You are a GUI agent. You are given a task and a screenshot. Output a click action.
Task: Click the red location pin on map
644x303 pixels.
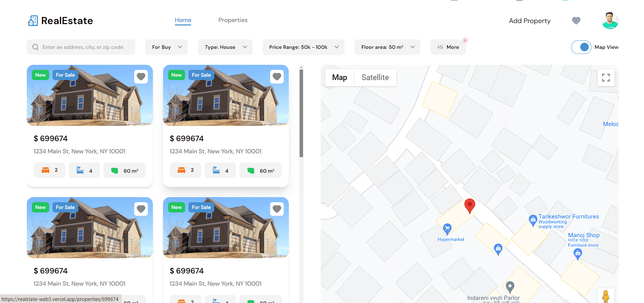coord(469,206)
